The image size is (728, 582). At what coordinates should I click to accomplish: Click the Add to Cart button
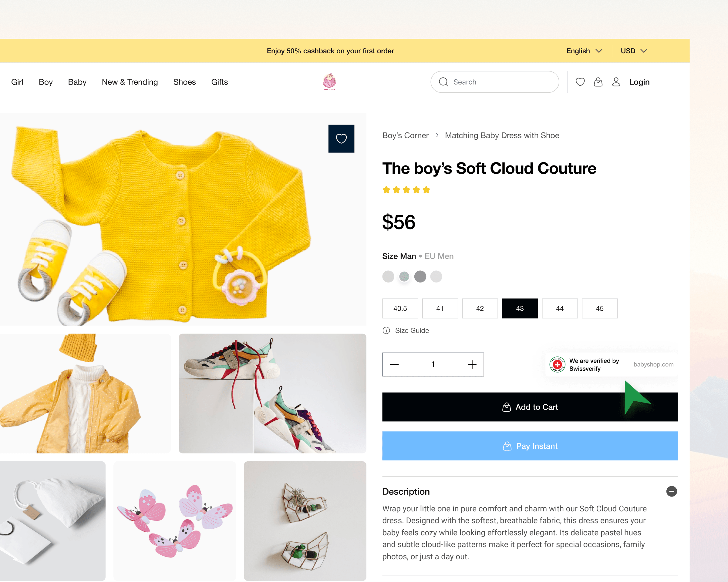click(x=529, y=407)
